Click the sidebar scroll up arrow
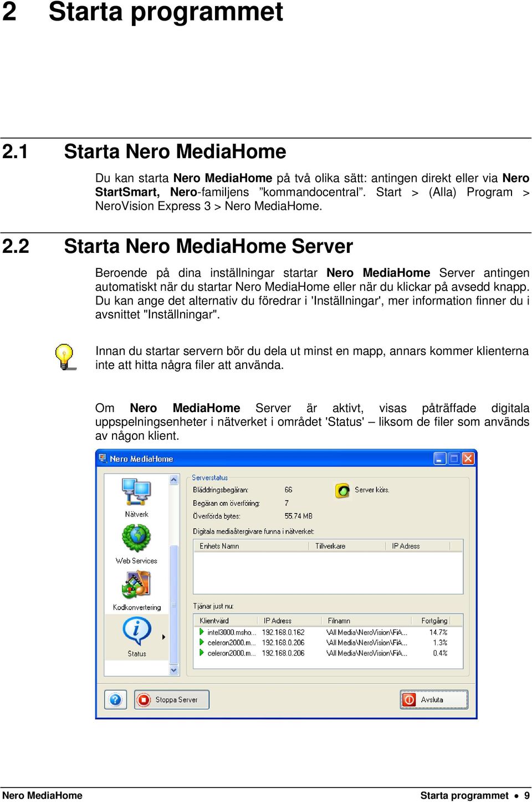 pyautogui.click(x=174, y=479)
